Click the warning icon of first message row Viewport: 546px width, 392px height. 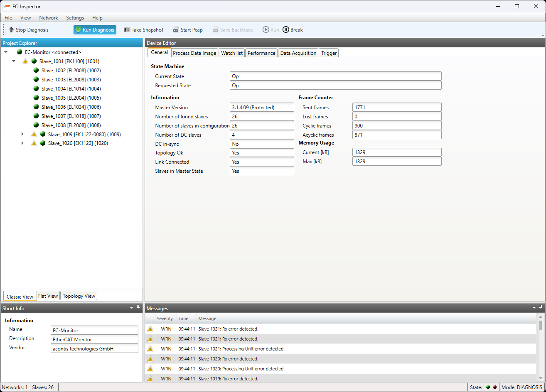coord(150,329)
